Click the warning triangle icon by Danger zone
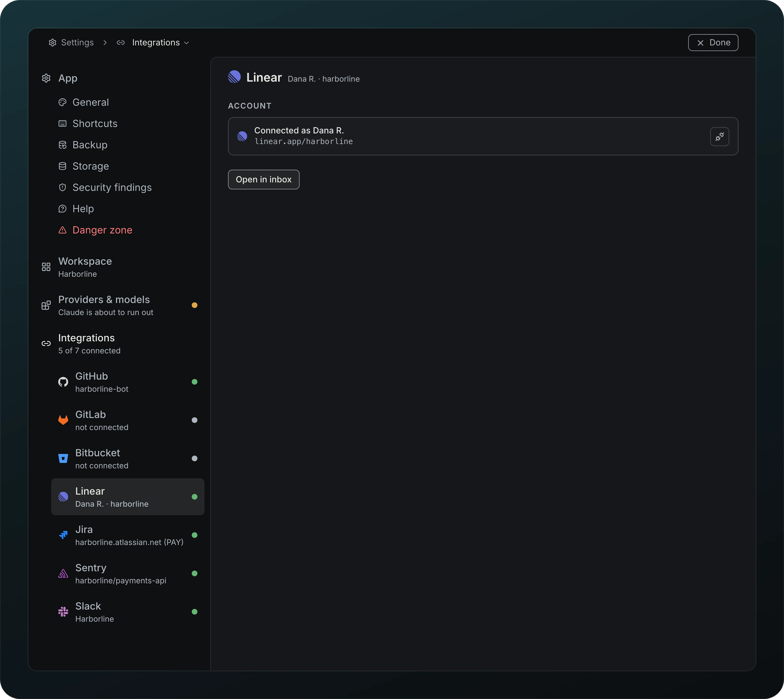The height and width of the screenshot is (699, 784). [62, 230]
